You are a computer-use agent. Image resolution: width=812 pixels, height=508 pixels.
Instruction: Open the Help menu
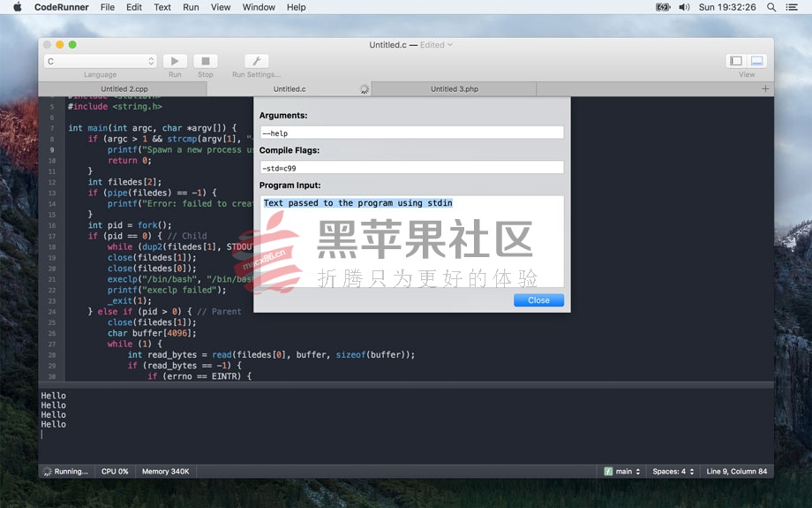click(297, 7)
